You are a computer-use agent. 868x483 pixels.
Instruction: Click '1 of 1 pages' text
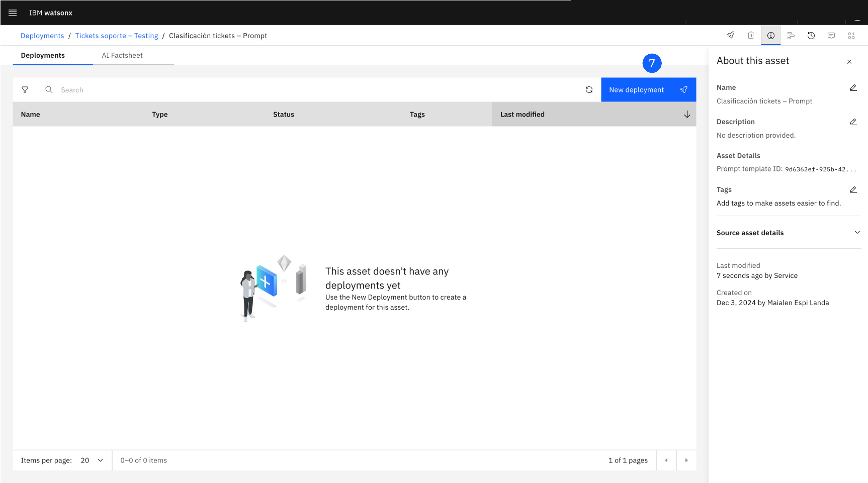(x=628, y=460)
